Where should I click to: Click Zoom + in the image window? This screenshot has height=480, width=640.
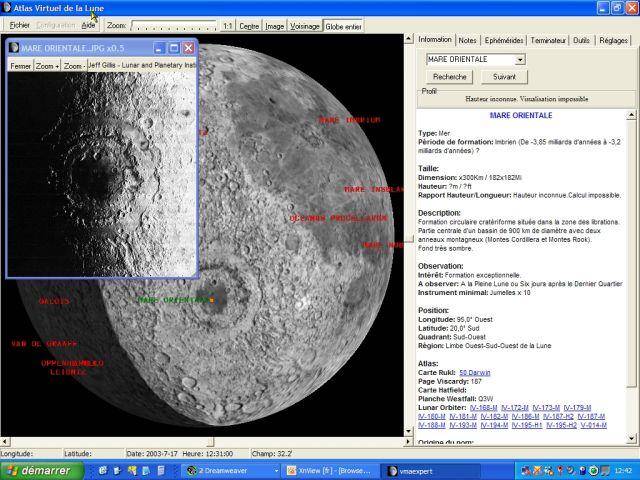click(x=47, y=66)
